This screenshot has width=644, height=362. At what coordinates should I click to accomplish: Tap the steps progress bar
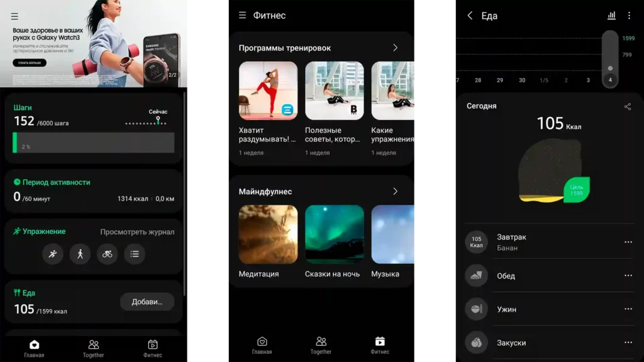tap(94, 143)
